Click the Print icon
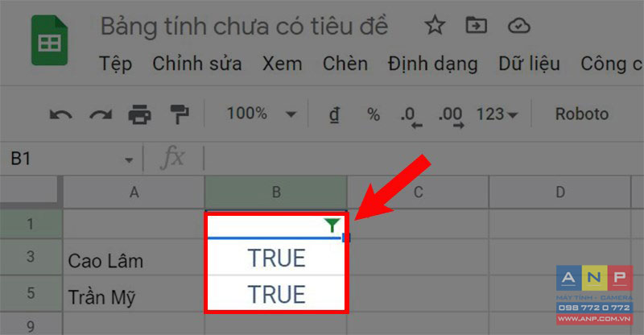 click(x=139, y=114)
